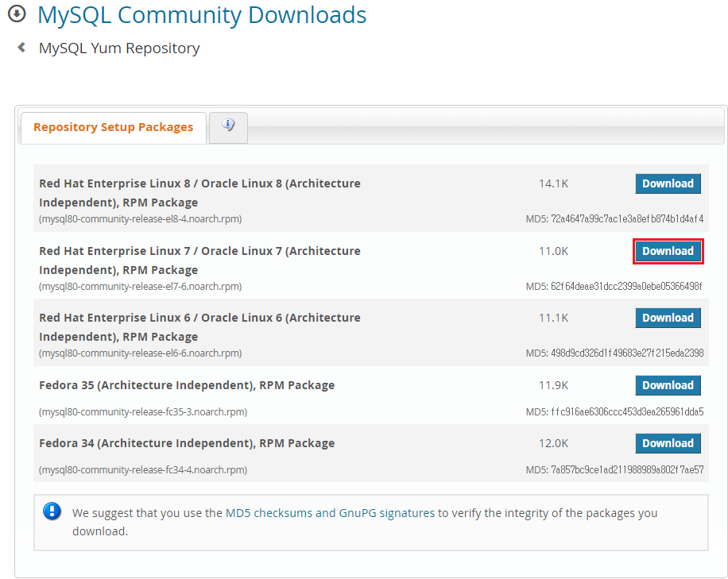The width and height of the screenshot is (728, 579).
Task: Open the MD5 checksums and GnuPG signatures link
Action: pyautogui.click(x=330, y=513)
